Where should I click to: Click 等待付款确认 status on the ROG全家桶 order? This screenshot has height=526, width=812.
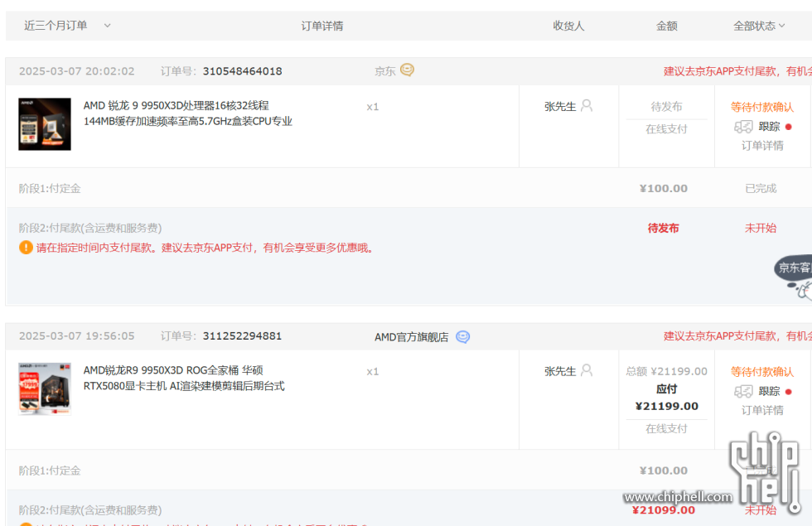(761, 372)
